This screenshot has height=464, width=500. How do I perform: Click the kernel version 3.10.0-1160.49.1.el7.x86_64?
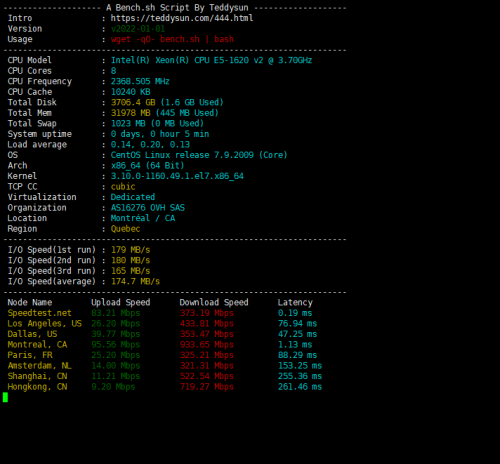click(177, 176)
